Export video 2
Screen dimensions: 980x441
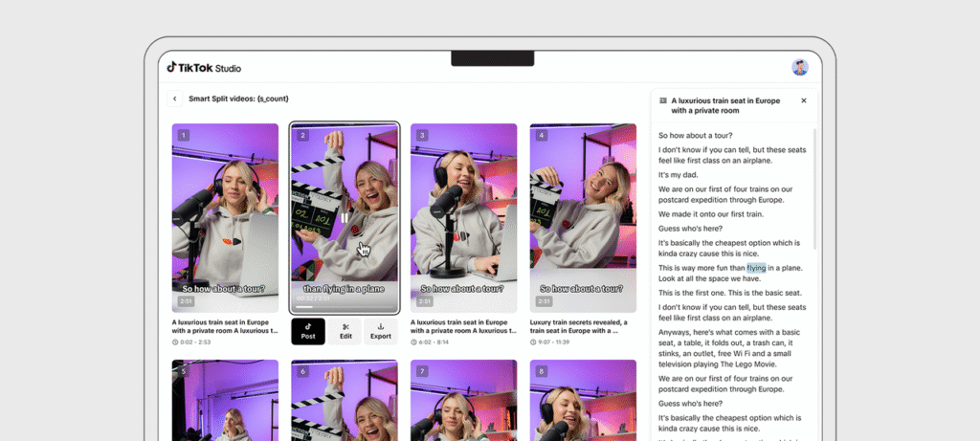pyautogui.click(x=381, y=331)
